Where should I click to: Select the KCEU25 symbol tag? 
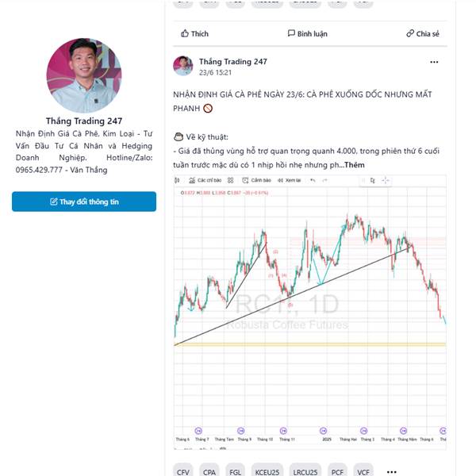pos(267,472)
